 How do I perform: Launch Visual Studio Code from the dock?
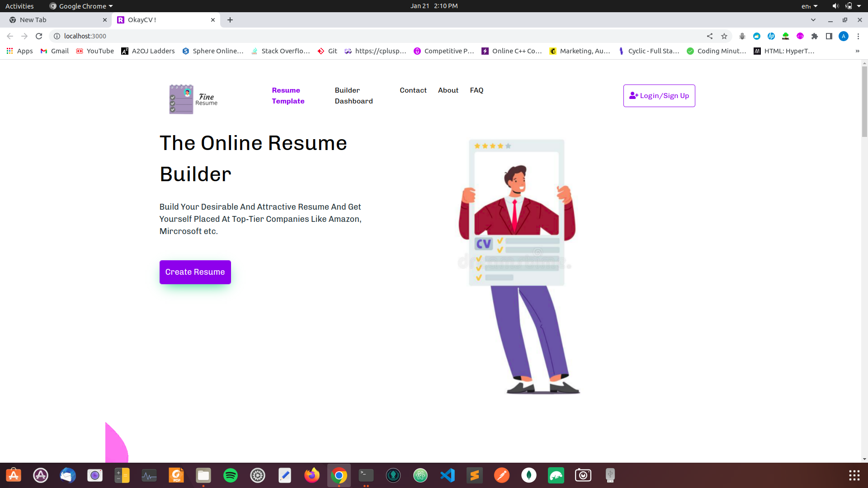click(447, 475)
